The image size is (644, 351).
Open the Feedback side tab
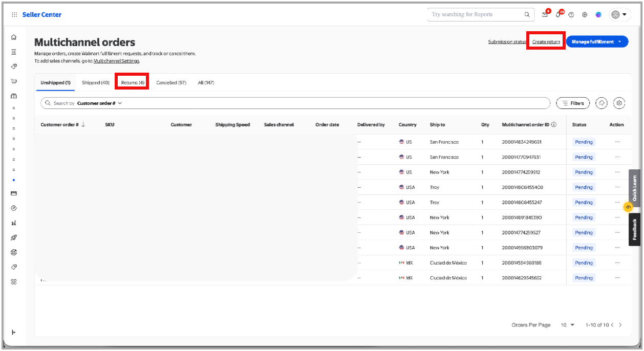pyautogui.click(x=634, y=229)
